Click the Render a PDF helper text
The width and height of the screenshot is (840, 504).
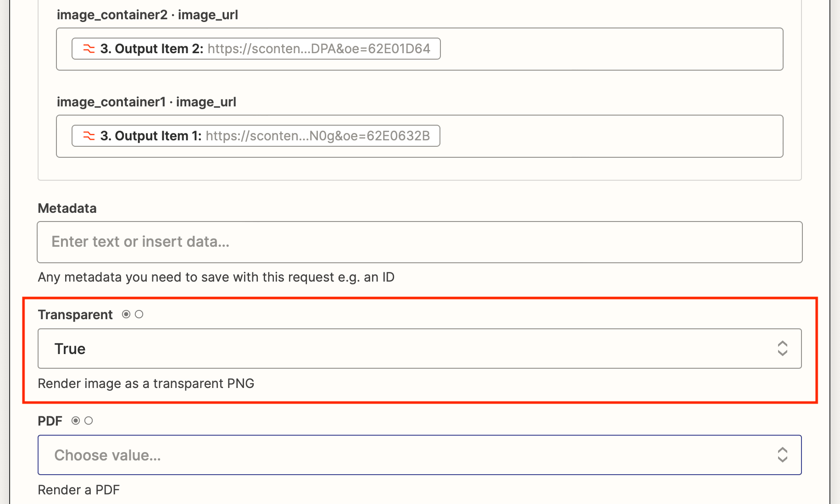(x=78, y=489)
